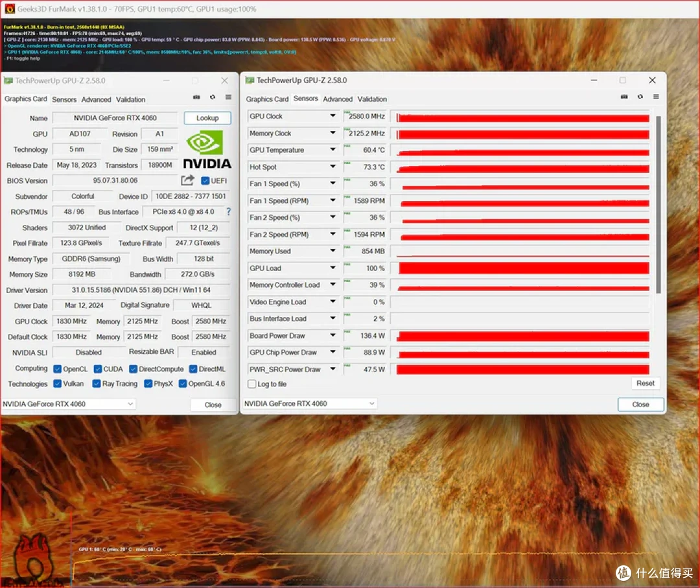Click Close button in Sensors window
The height and width of the screenshot is (588, 700).
[640, 404]
